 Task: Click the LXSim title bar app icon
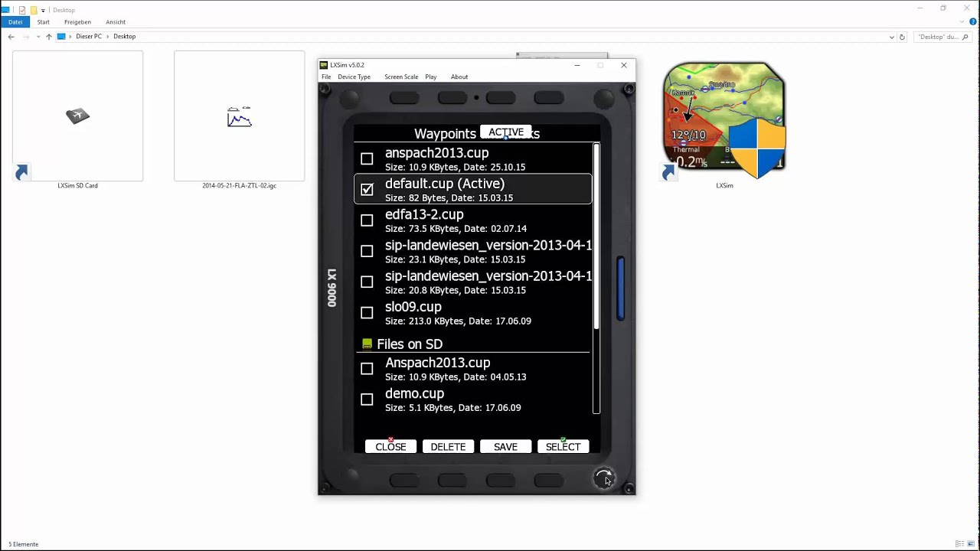click(x=324, y=65)
